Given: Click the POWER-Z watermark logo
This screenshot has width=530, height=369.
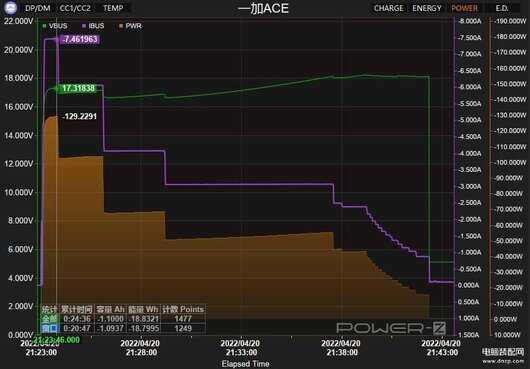Looking at the screenshot, I should pos(391,328).
